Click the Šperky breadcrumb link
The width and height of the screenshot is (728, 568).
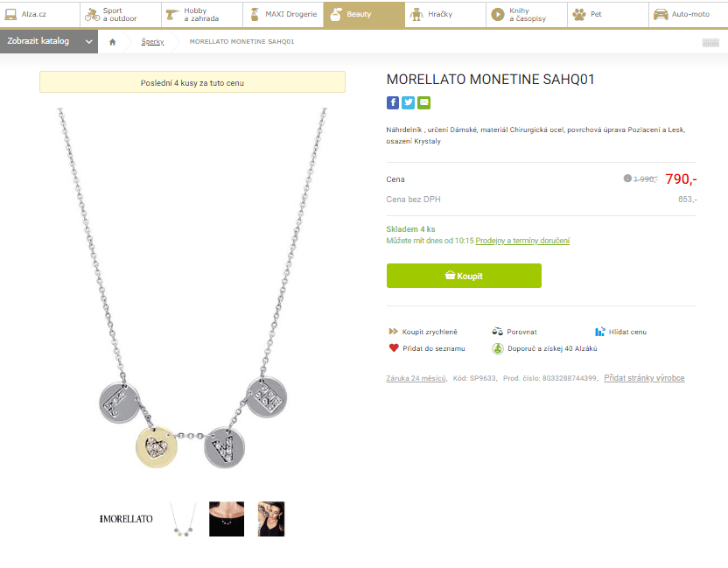point(152,42)
